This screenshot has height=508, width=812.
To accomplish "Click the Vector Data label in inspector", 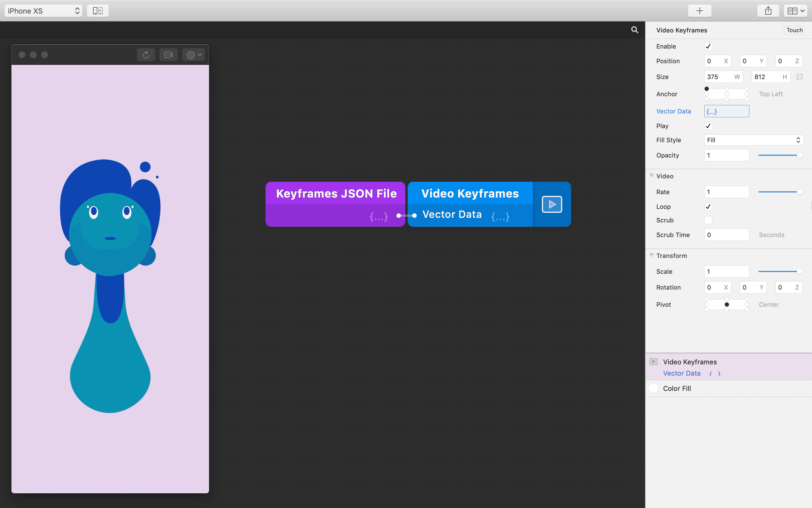I will [673, 111].
